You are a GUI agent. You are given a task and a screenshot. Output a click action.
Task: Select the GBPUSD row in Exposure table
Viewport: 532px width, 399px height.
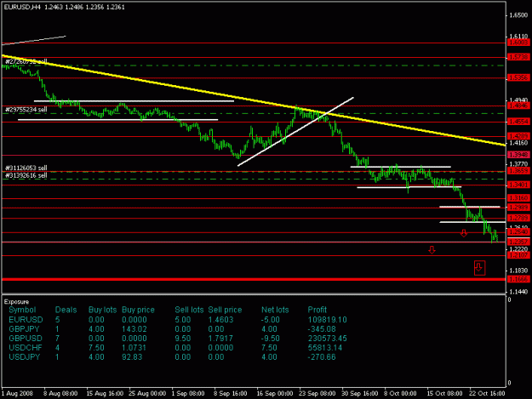point(178,339)
